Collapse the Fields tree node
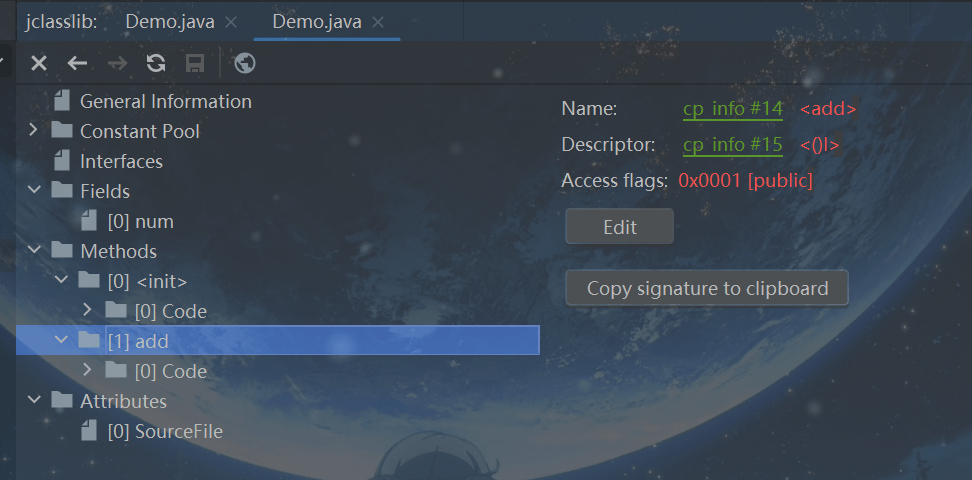Screen dimensions: 972x480 33,191
